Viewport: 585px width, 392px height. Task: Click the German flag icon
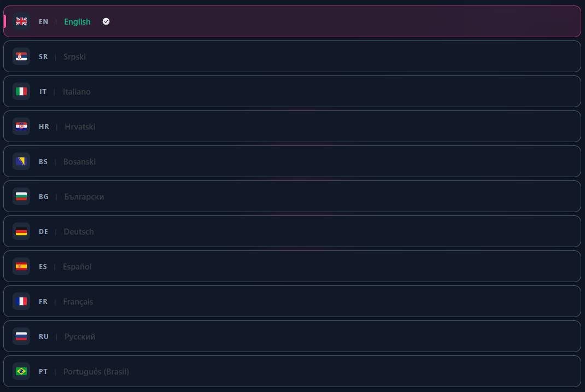pyautogui.click(x=21, y=231)
